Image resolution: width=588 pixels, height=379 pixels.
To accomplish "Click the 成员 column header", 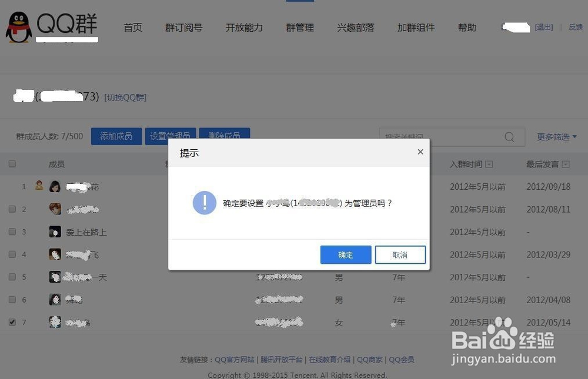I will [56, 164].
